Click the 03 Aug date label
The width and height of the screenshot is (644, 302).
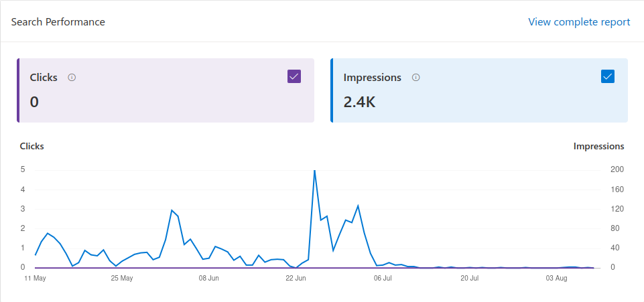point(556,278)
